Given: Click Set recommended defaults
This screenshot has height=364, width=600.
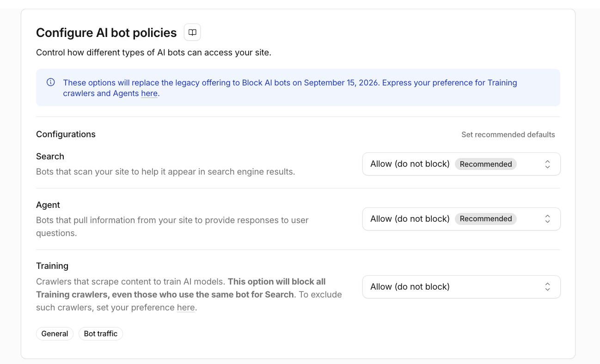Looking at the screenshot, I should [508, 135].
